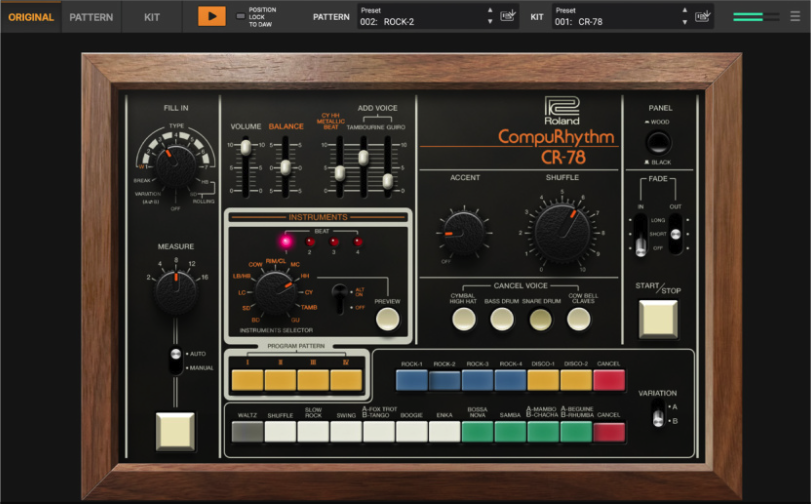
Task: Switch to the Kit tab
Action: pyautogui.click(x=151, y=17)
